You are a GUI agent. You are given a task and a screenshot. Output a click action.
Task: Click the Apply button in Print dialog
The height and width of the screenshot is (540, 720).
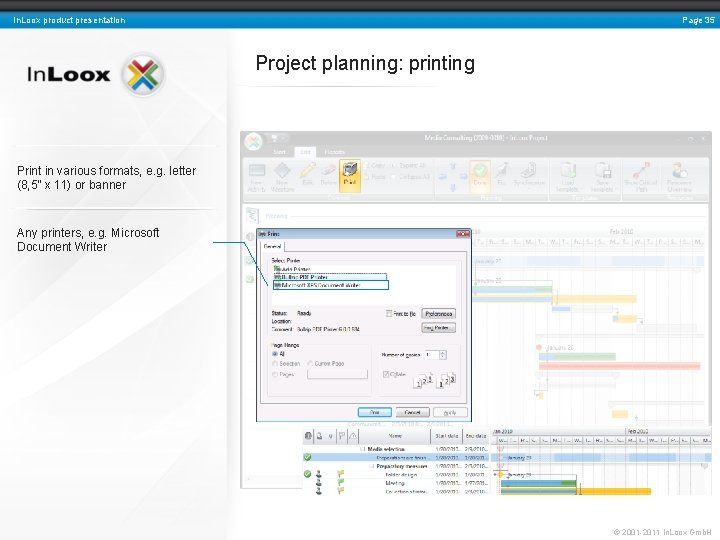tap(450, 412)
